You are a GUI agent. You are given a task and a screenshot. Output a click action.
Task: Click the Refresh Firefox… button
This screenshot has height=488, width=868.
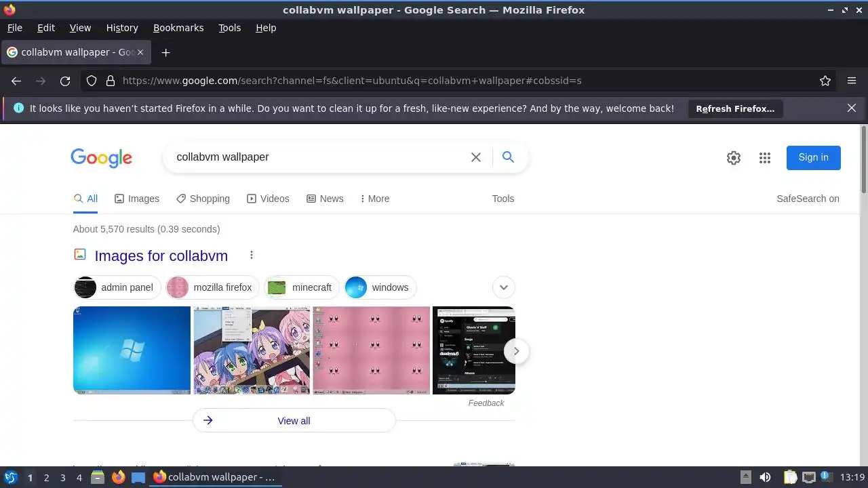click(x=735, y=108)
